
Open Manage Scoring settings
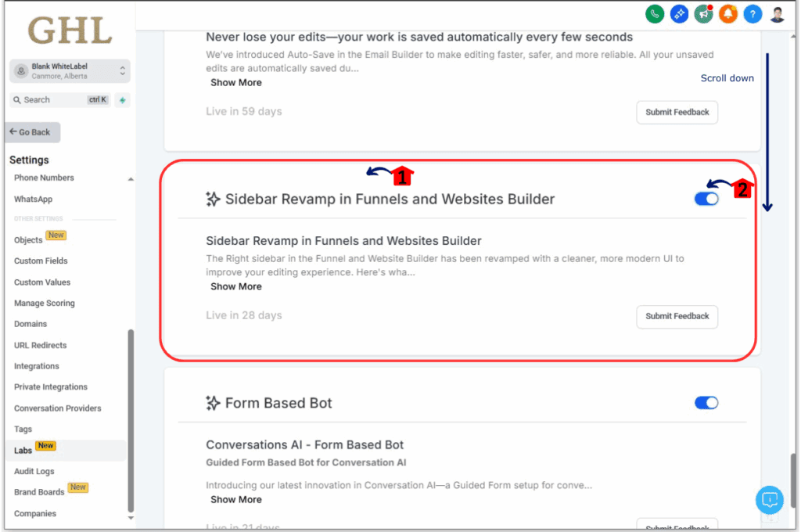click(45, 303)
